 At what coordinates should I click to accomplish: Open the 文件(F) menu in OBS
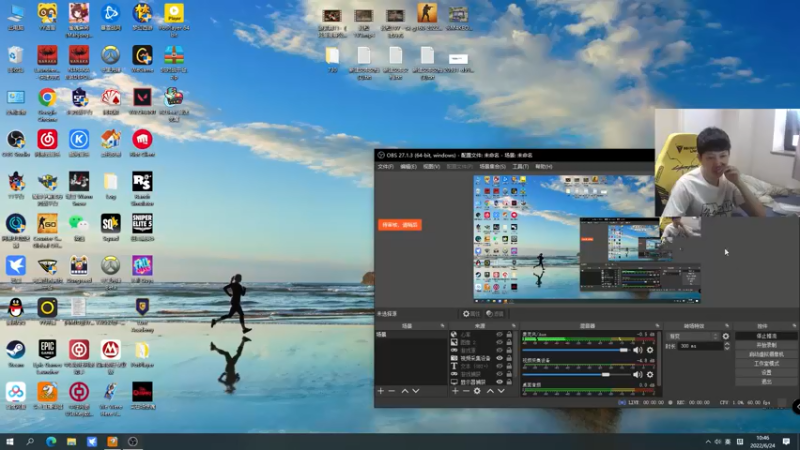(386, 167)
